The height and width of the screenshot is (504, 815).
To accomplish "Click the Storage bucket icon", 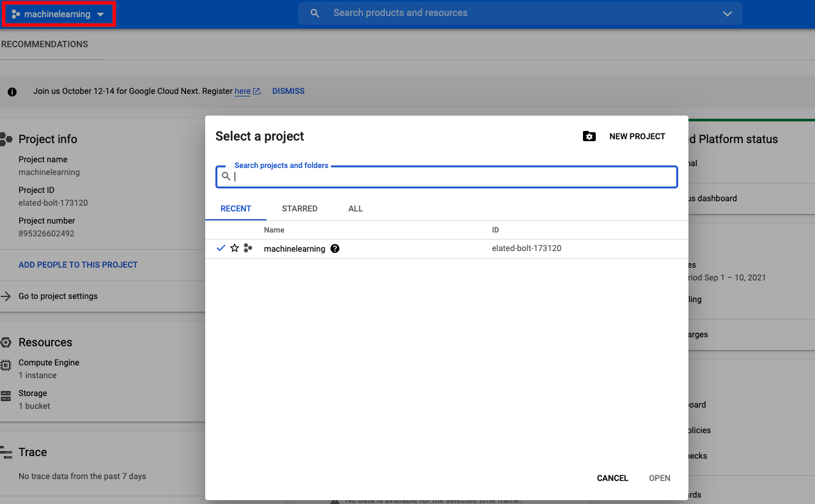I will click(6, 396).
